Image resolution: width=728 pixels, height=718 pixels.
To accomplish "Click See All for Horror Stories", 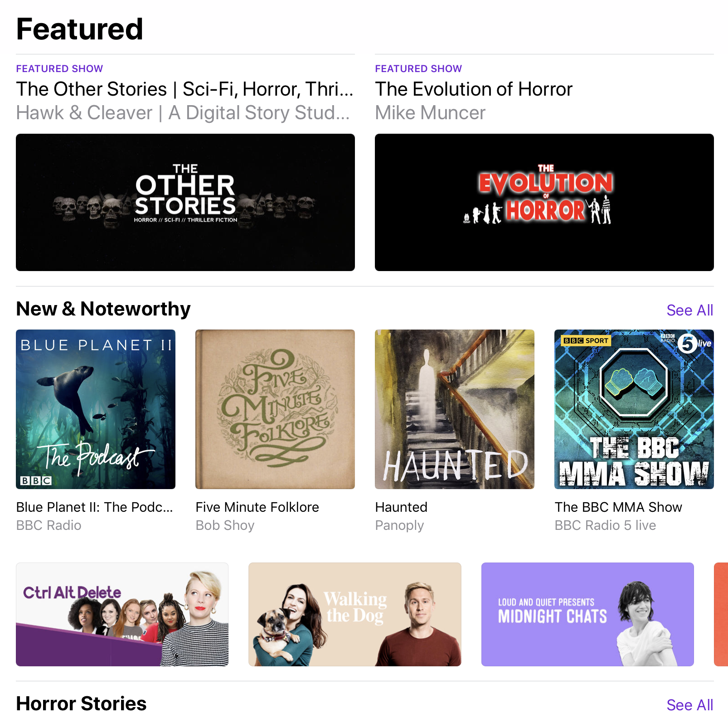I will pyautogui.click(x=689, y=705).
